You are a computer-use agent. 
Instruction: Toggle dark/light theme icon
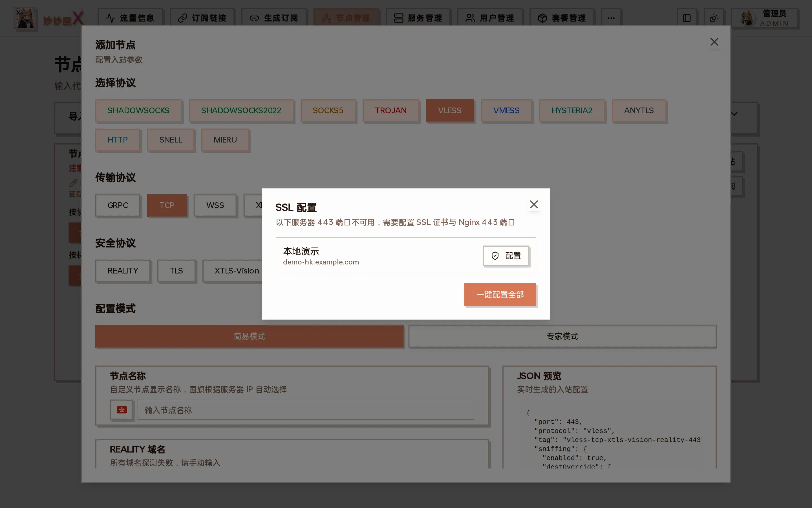[714, 18]
